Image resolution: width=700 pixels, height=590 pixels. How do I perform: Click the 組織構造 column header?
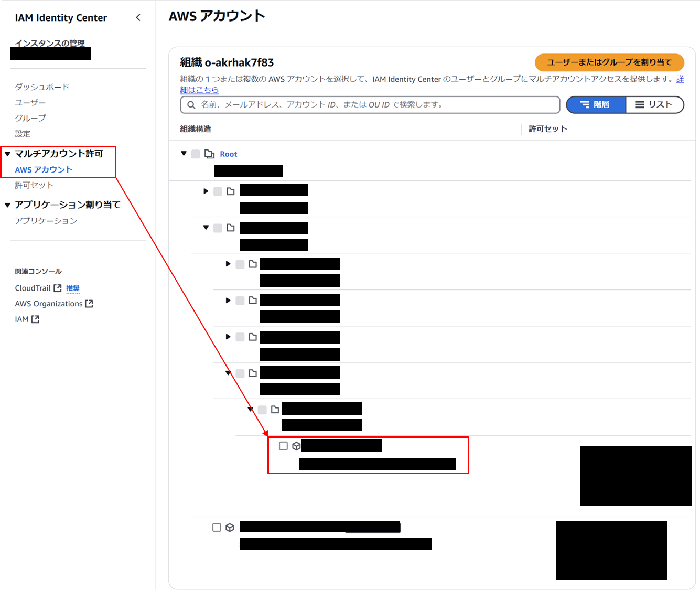point(196,129)
